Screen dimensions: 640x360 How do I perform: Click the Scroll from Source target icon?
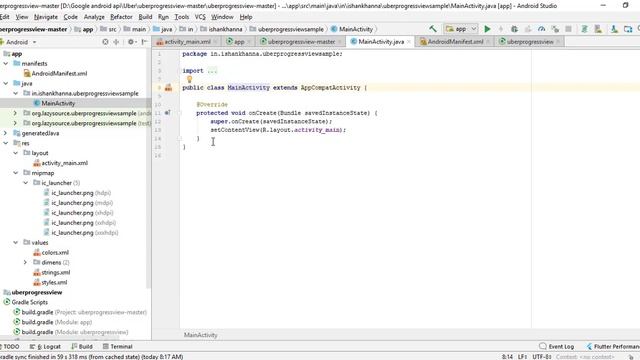105,42
